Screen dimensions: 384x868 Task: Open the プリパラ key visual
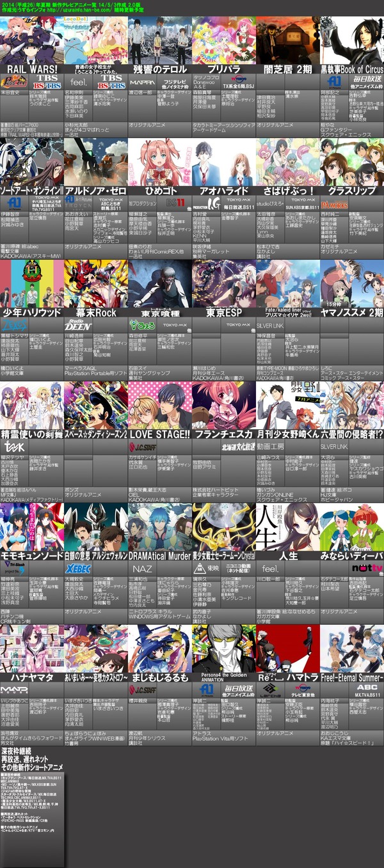pos(224,40)
